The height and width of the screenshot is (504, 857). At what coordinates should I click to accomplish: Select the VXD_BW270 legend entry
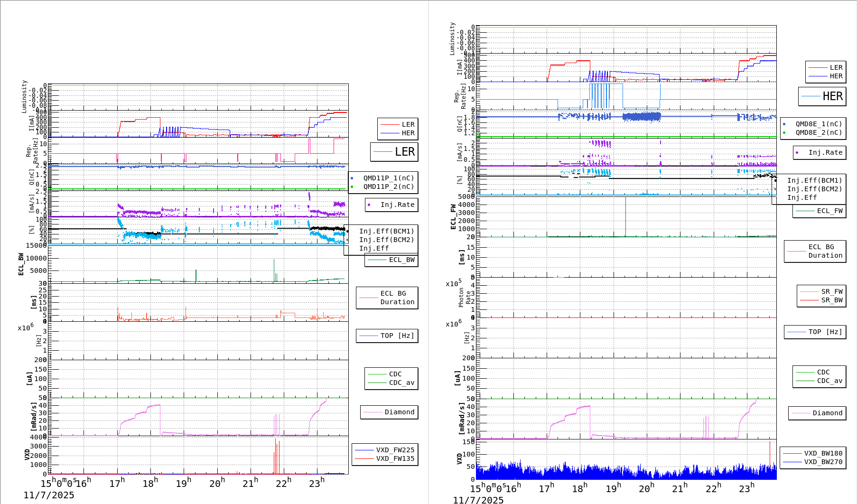click(823, 462)
